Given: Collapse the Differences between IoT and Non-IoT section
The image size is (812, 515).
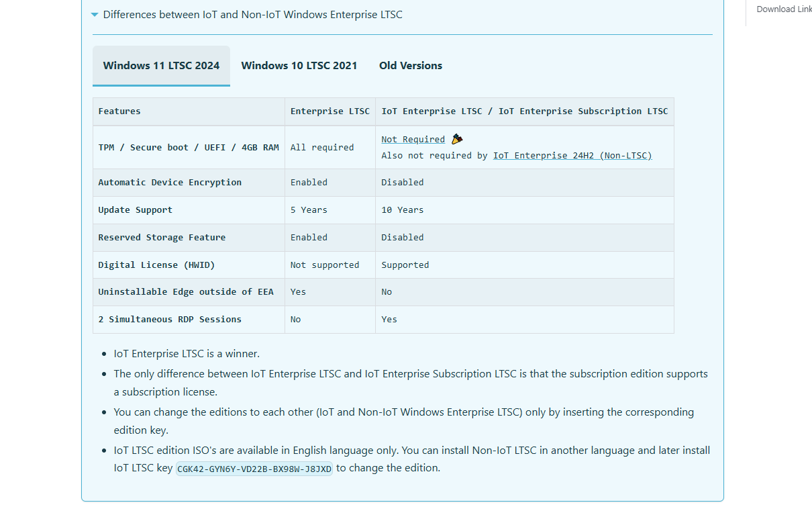Looking at the screenshot, I should pos(247,14).
